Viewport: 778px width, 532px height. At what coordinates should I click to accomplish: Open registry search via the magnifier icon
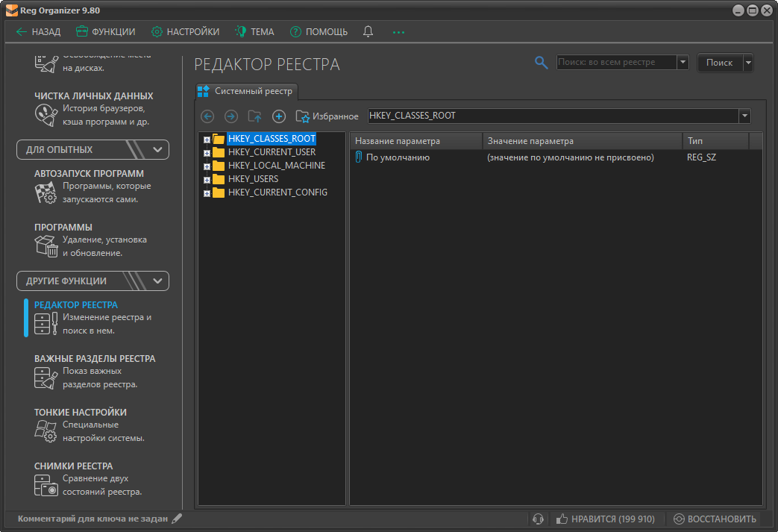point(540,63)
